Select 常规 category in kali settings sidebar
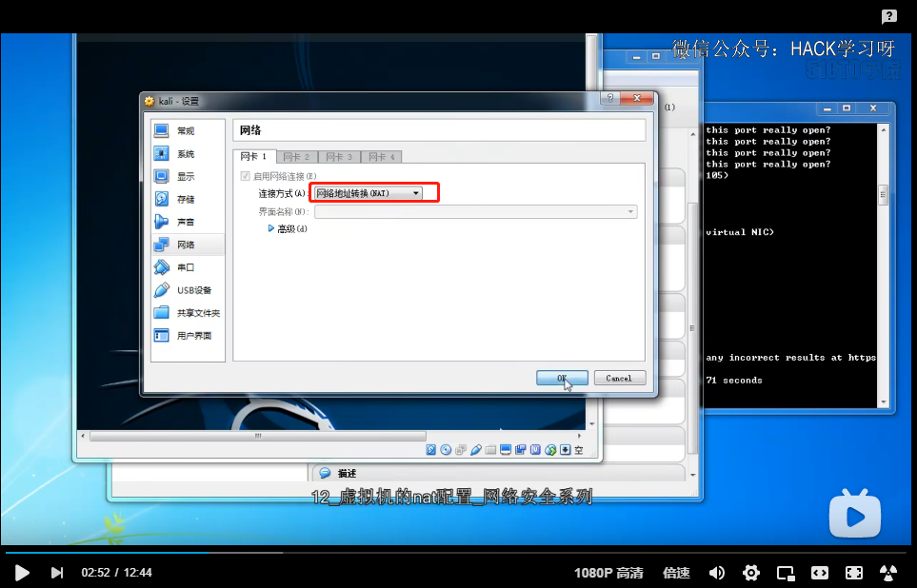Image resolution: width=917 pixels, height=588 pixels. pyautogui.click(x=188, y=131)
